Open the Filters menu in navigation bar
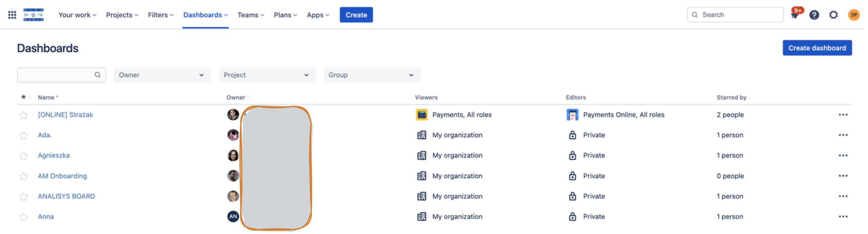 click(x=161, y=15)
